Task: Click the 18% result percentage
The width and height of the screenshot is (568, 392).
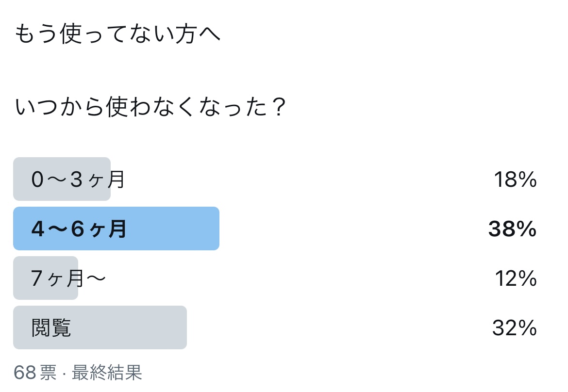Action: (x=515, y=180)
